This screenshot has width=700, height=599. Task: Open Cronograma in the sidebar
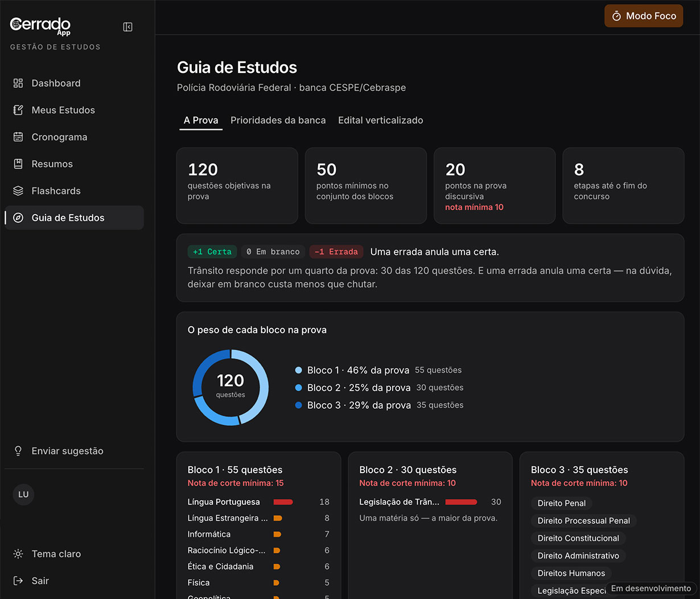point(74,137)
